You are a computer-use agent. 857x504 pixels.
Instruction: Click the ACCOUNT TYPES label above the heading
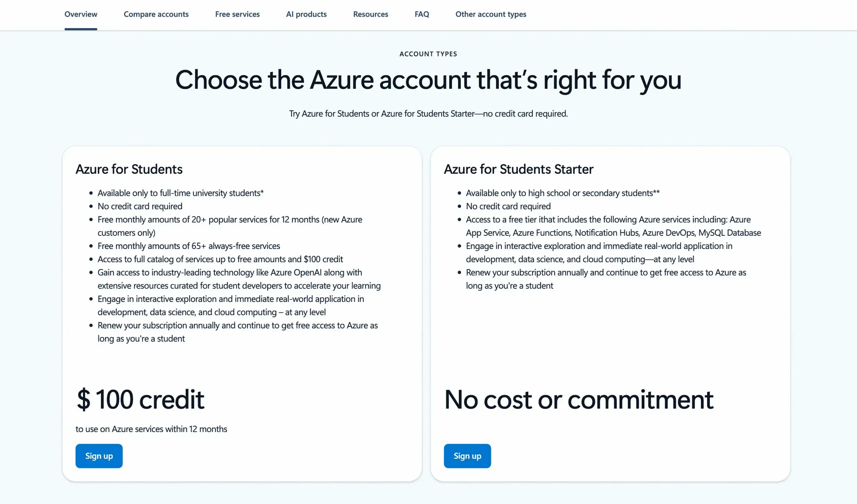tap(428, 54)
